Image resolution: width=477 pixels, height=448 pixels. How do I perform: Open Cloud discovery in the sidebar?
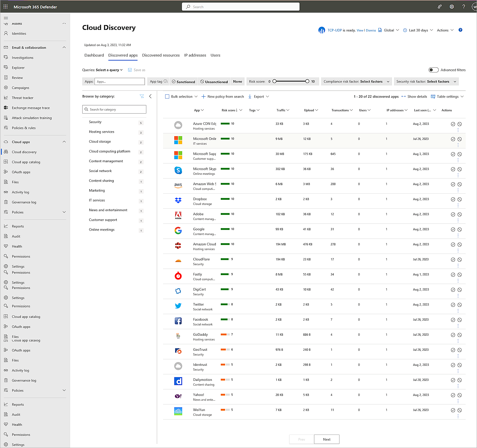click(24, 152)
